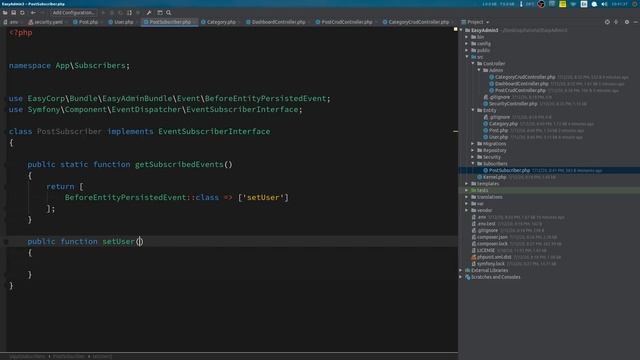This screenshot has width=640, height=360.
Task: Collapse the EasyAdmin3 project root
Action: [x=461, y=30]
